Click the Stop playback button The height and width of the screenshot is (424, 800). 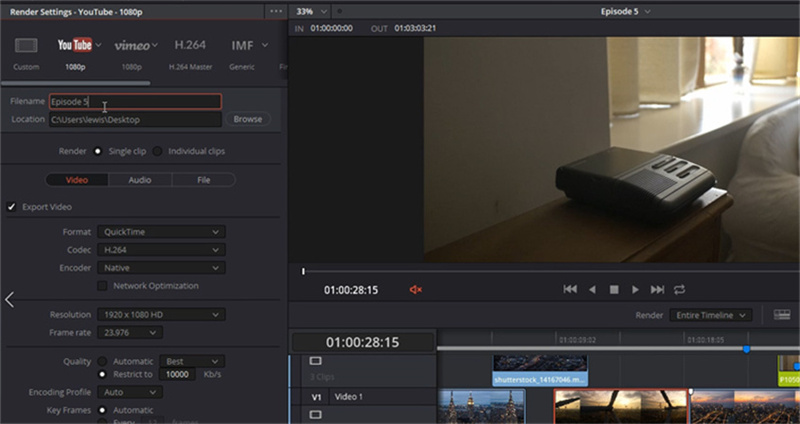tap(614, 290)
